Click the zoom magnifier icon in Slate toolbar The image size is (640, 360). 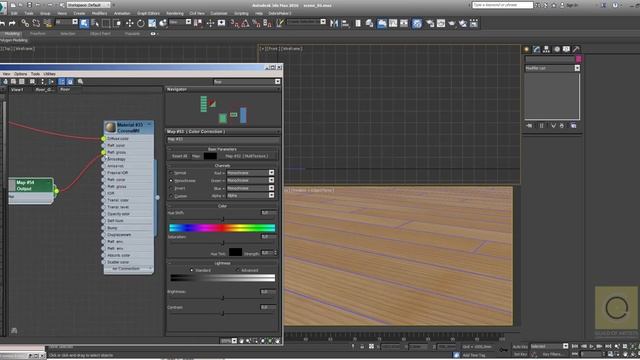[80, 82]
